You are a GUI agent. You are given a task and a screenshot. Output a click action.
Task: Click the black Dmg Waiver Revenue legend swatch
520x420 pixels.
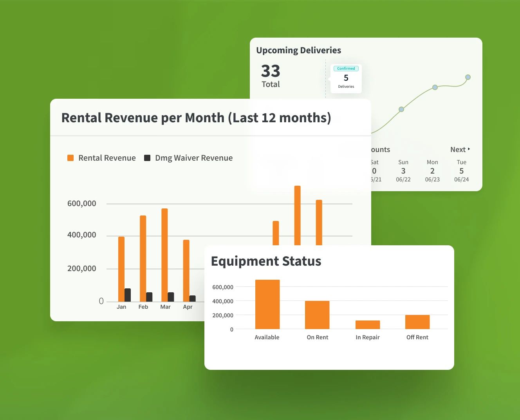(x=147, y=158)
